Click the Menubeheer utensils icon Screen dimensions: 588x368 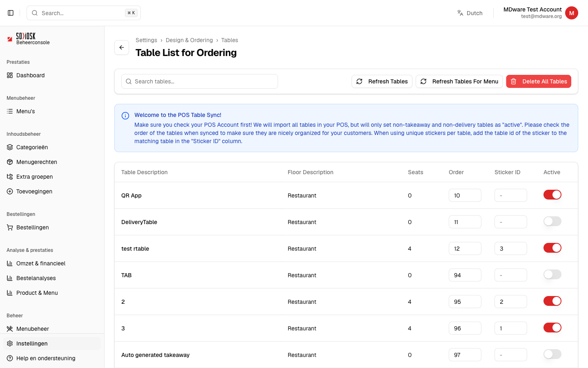[x=10, y=329]
